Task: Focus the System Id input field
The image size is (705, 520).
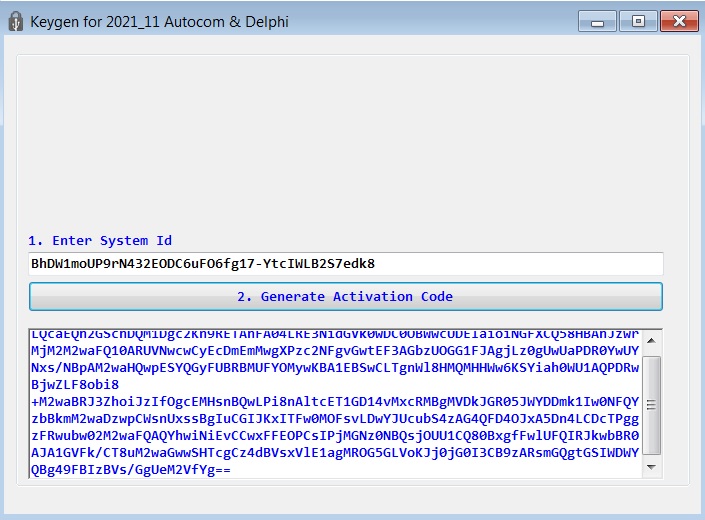Action: pos(346,264)
